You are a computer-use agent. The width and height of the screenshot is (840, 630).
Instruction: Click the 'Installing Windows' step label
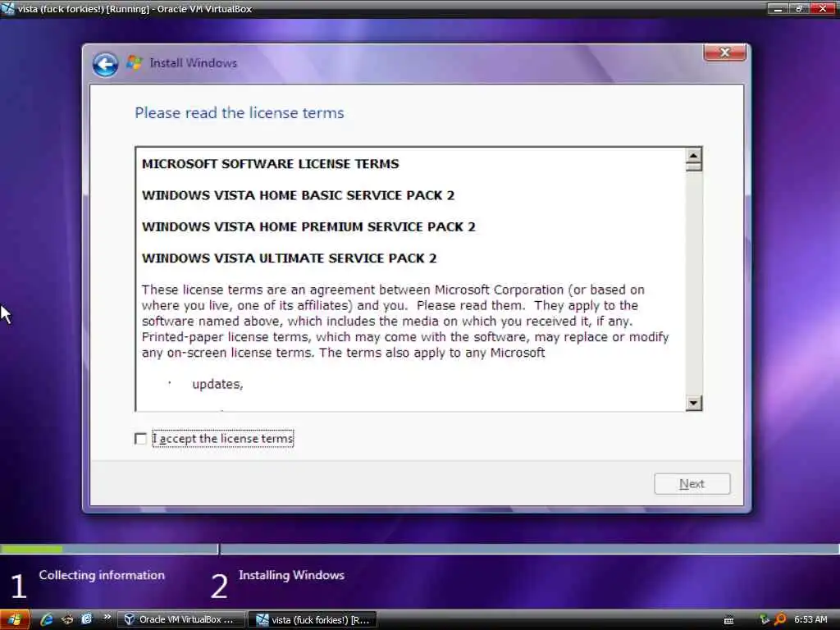(x=291, y=575)
